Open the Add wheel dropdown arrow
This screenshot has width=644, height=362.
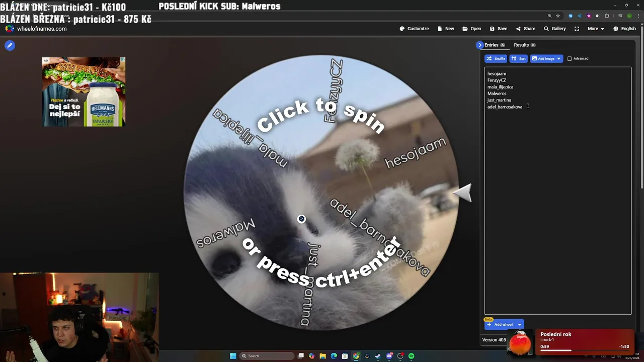pyautogui.click(x=520, y=325)
